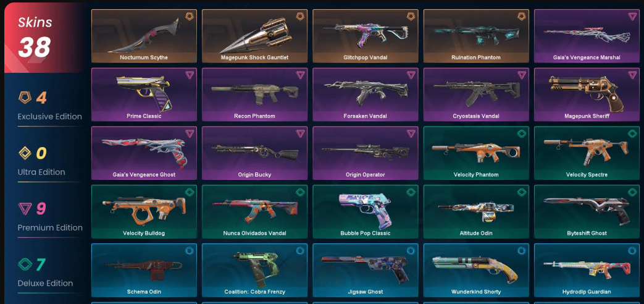Viewport: 644px width, 304px height.
Task: Click the Premium Edition label
Action: pos(50,227)
